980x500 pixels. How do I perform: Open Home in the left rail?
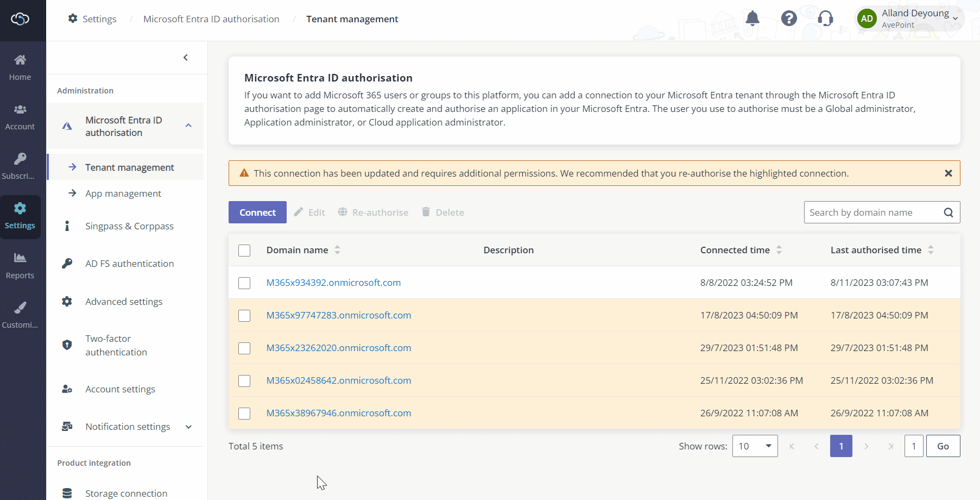click(20, 67)
